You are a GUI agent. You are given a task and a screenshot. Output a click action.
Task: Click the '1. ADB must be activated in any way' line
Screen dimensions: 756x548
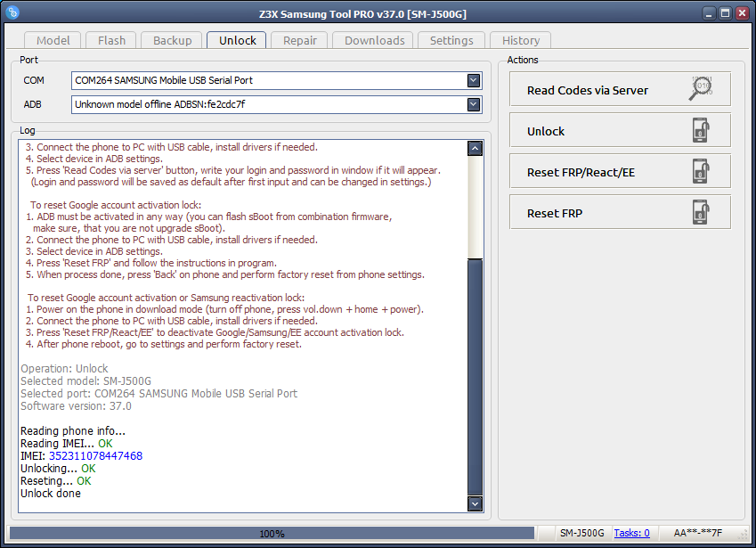click(208, 217)
